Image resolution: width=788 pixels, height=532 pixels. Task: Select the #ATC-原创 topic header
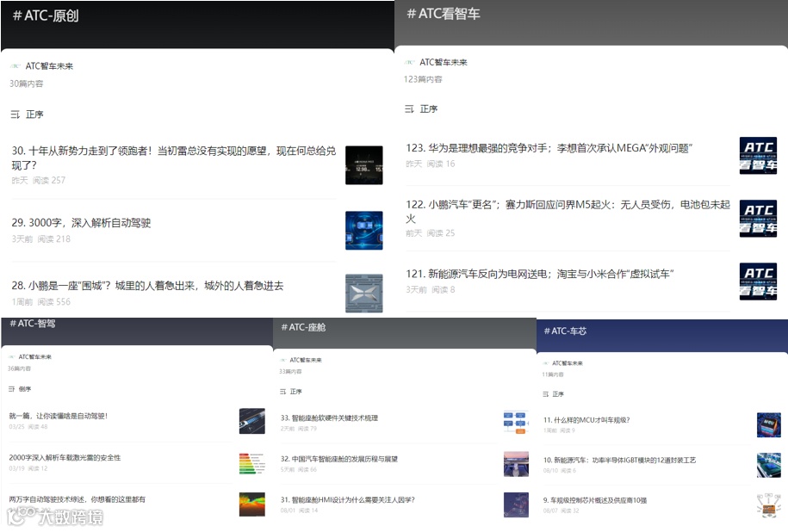click(46, 15)
